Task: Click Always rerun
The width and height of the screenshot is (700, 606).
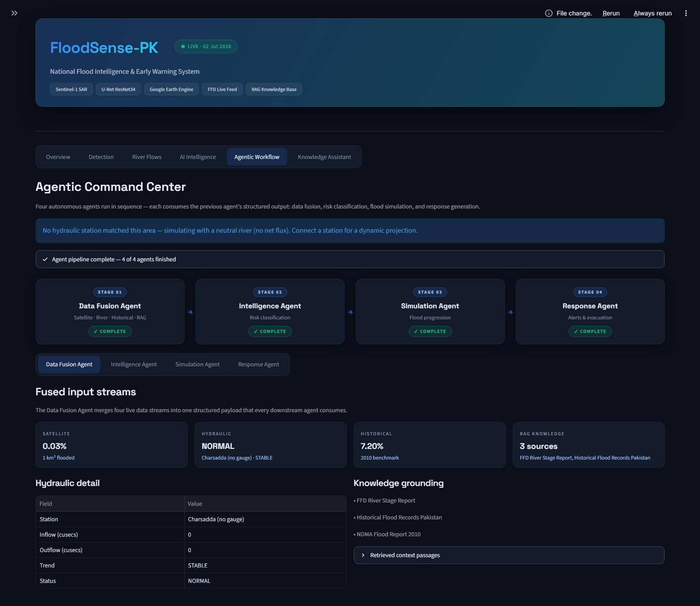Action: [x=652, y=13]
